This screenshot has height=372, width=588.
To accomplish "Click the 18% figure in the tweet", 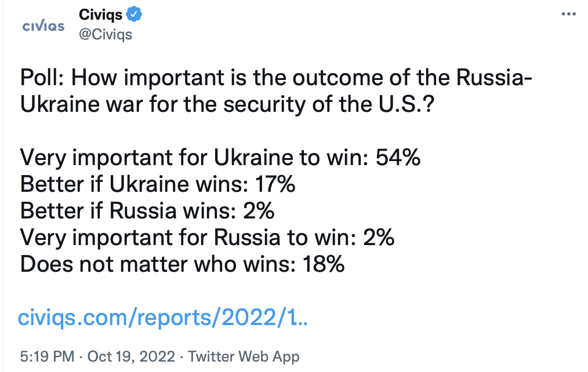I will tap(322, 265).
